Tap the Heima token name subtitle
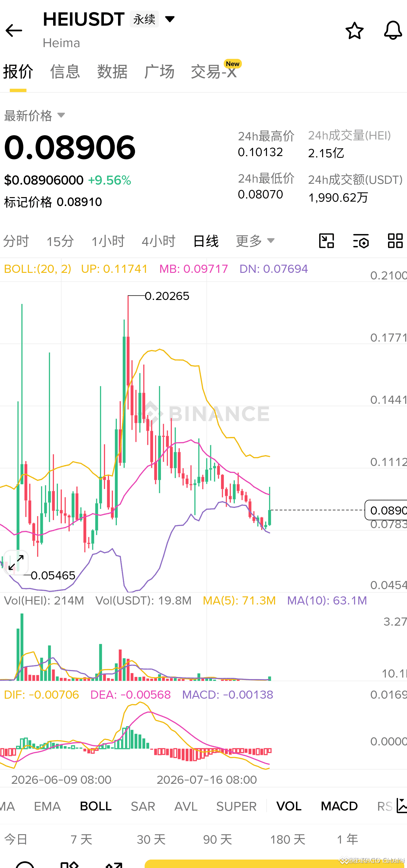The height and width of the screenshot is (868, 407). (x=61, y=43)
